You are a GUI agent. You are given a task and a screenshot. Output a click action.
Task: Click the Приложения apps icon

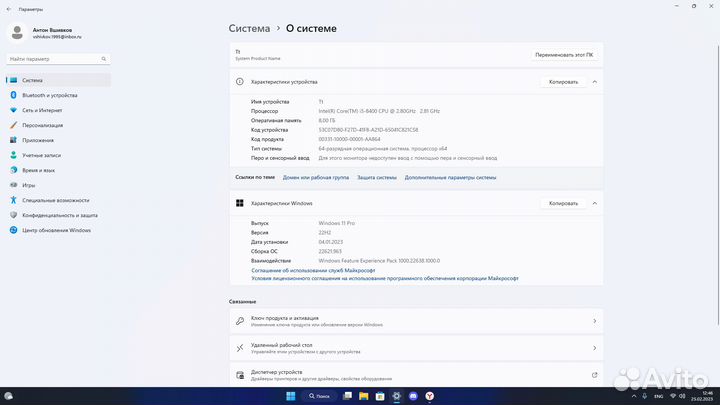(x=13, y=140)
